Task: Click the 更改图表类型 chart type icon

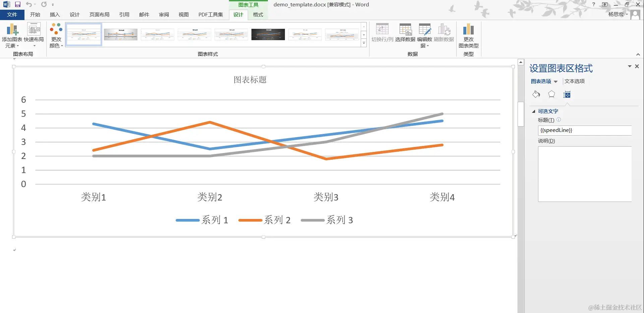Action: (468, 29)
